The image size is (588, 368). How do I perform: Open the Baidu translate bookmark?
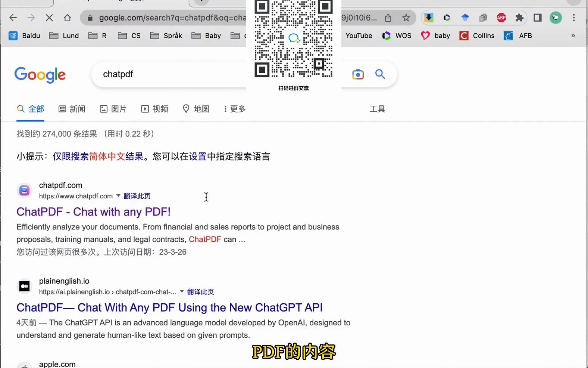(24, 35)
